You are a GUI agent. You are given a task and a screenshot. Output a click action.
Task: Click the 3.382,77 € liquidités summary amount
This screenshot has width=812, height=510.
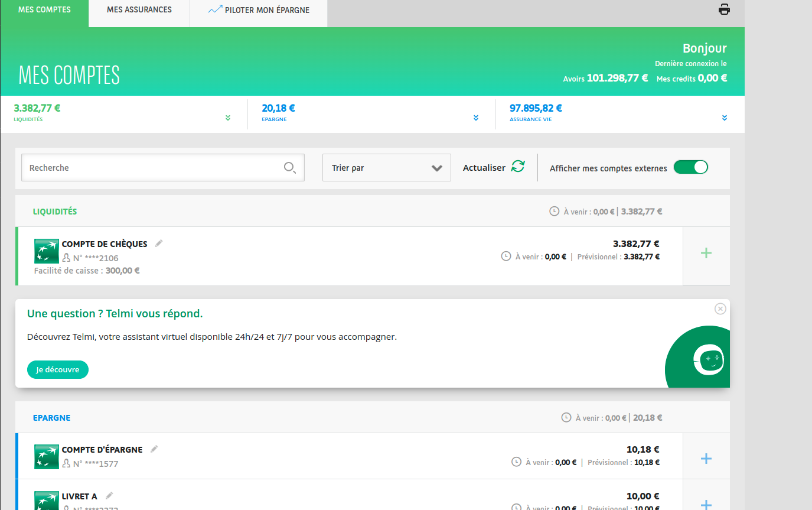pos(37,108)
